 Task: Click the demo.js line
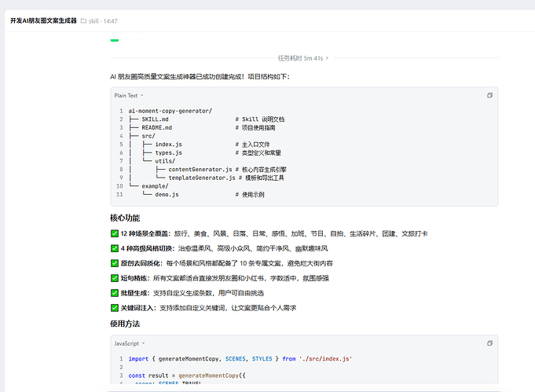tap(196, 195)
